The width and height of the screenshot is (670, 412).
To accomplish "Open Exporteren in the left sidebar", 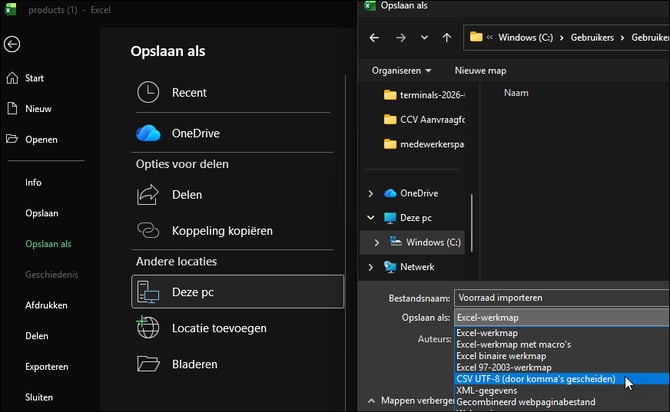I will [x=47, y=367].
